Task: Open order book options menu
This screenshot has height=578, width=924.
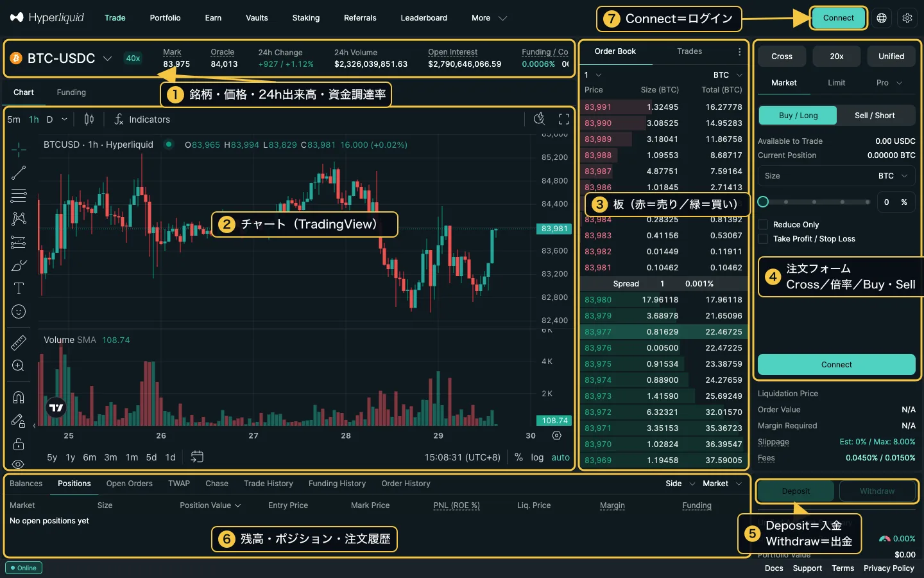Action: (739, 52)
